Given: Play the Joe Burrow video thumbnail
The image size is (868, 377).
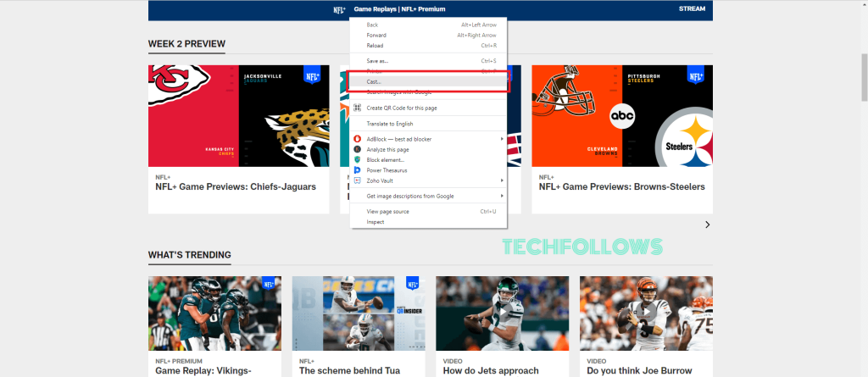Looking at the screenshot, I should pos(646,313).
